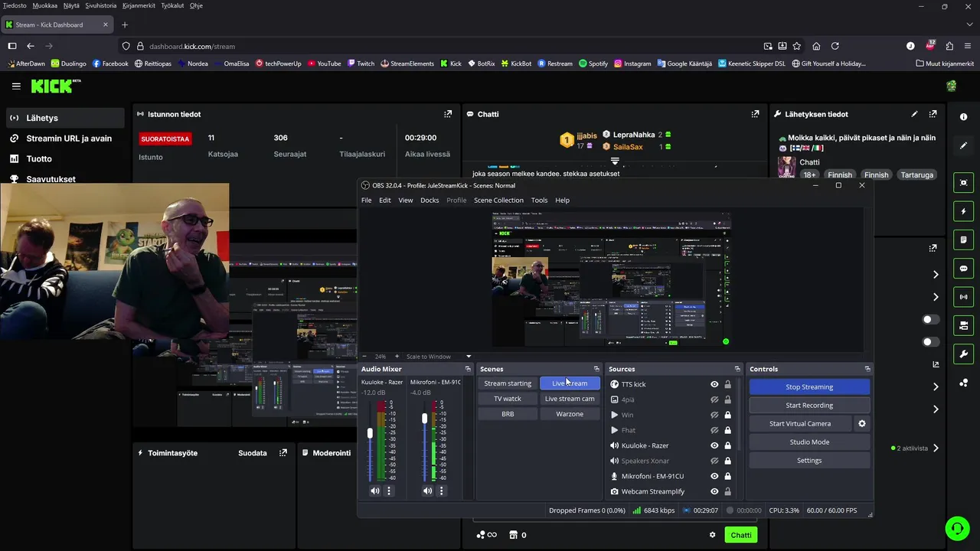
Task: Undock the Sources panel
Action: (737, 369)
